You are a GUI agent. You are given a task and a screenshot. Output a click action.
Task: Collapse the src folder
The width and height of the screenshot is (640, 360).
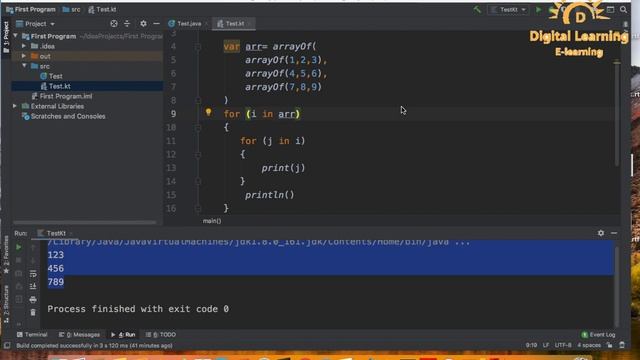pos(24,66)
